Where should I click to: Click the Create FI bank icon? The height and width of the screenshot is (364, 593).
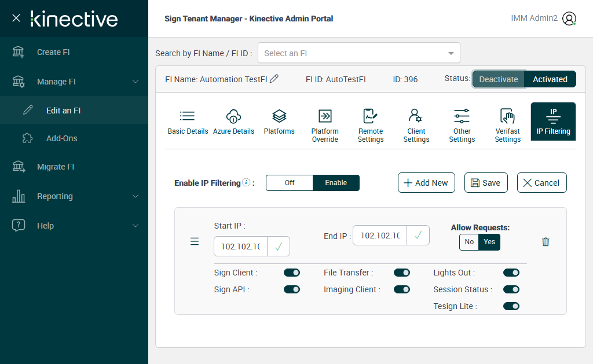pyautogui.click(x=18, y=52)
